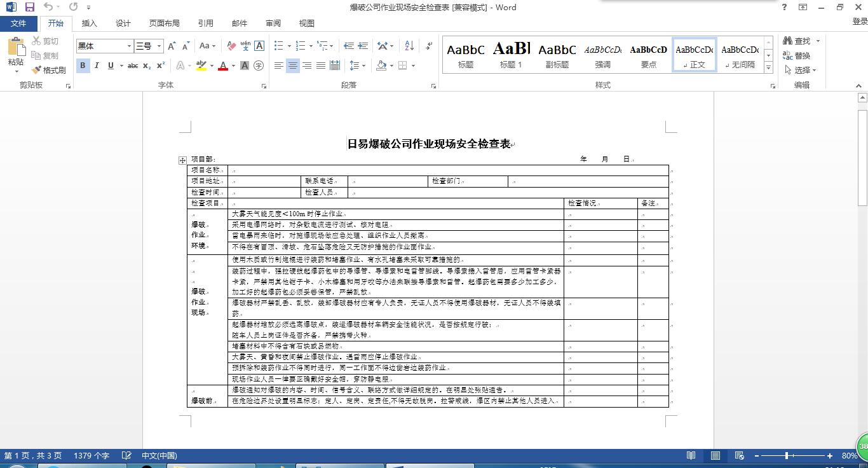The image size is (868, 468).
Task: Decrease paragraph indent
Action: [348, 46]
